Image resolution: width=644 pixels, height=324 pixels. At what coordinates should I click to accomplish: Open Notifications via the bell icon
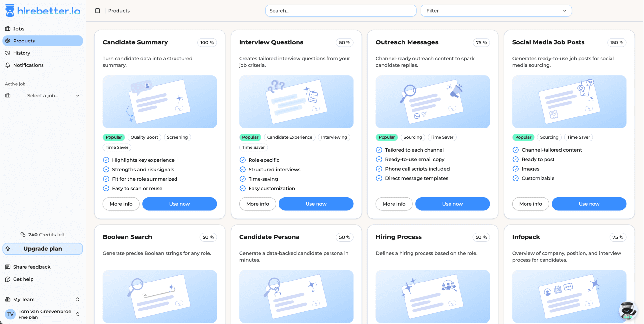click(8, 65)
